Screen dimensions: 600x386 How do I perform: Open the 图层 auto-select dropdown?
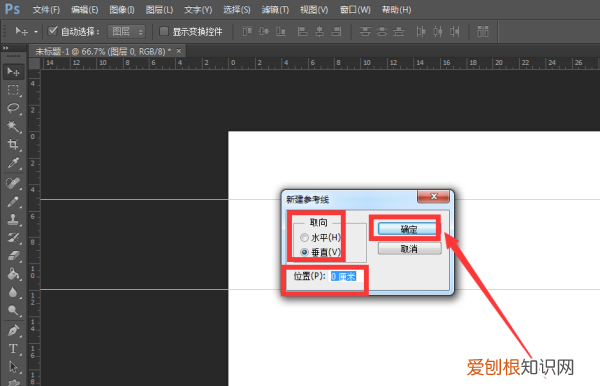[x=127, y=31]
